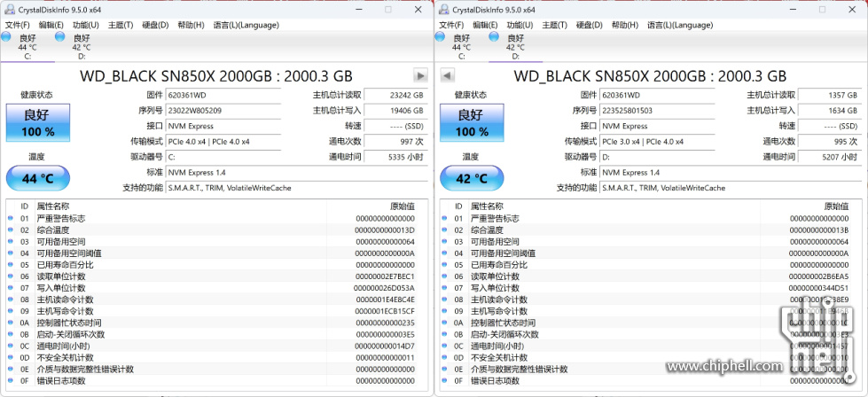Select raw value 000000026D053A
The image size is (868, 397).
(384, 288)
